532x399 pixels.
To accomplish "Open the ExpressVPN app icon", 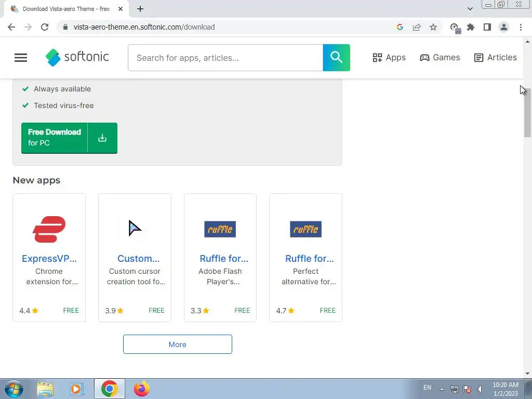I will click(x=49, y=229).
